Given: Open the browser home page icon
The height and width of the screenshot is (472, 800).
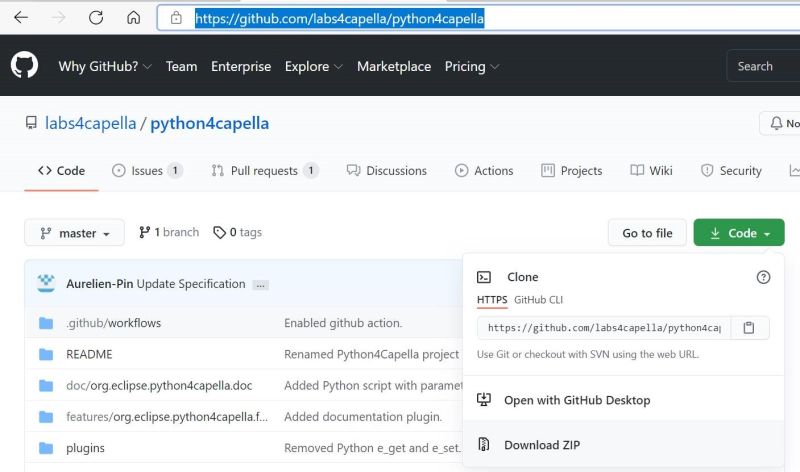Looking at the screenshot, I should pyautogui.click(x=134, y=18).
